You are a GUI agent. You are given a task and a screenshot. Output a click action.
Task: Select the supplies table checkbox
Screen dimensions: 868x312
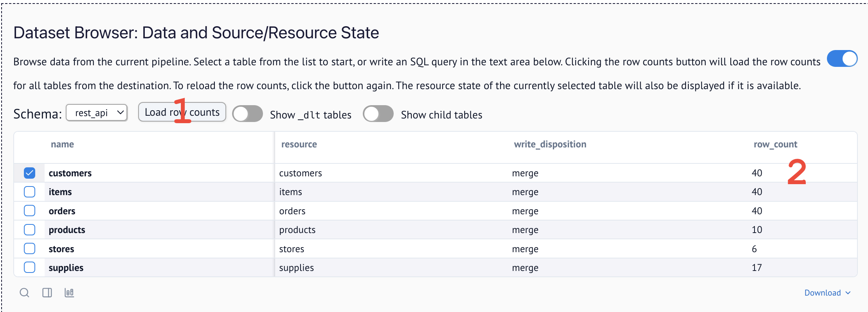point(29,267)
